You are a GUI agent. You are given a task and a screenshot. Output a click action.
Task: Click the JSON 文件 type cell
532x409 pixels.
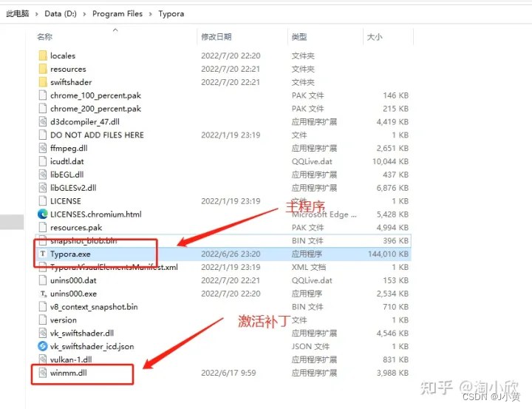click(x=310, y=346)
